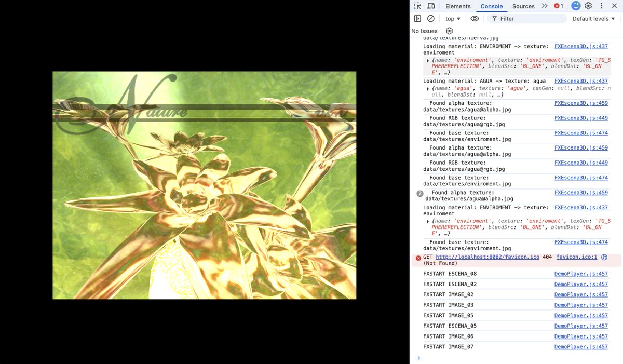The height and width of the screenshot is (364, 623).
Task: Open the favicon.ico:1 source link
Action: pyautogui.click(x=577, y=257)
